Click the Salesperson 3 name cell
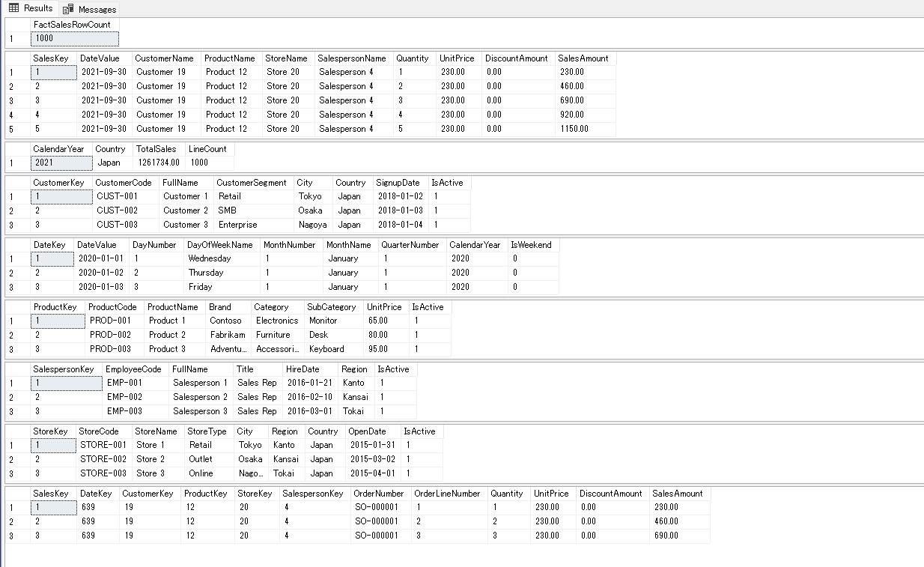This screenshot has height=567, width=924. [201, 411]
